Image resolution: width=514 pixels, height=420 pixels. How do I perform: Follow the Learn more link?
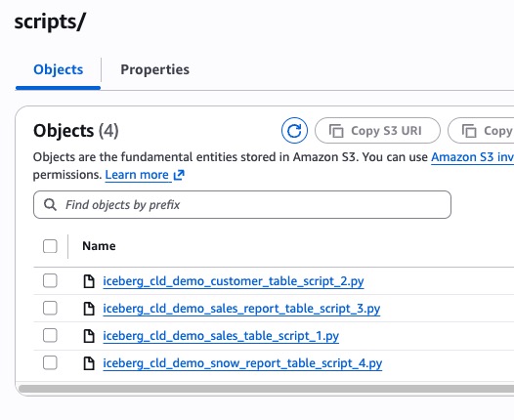137,175
